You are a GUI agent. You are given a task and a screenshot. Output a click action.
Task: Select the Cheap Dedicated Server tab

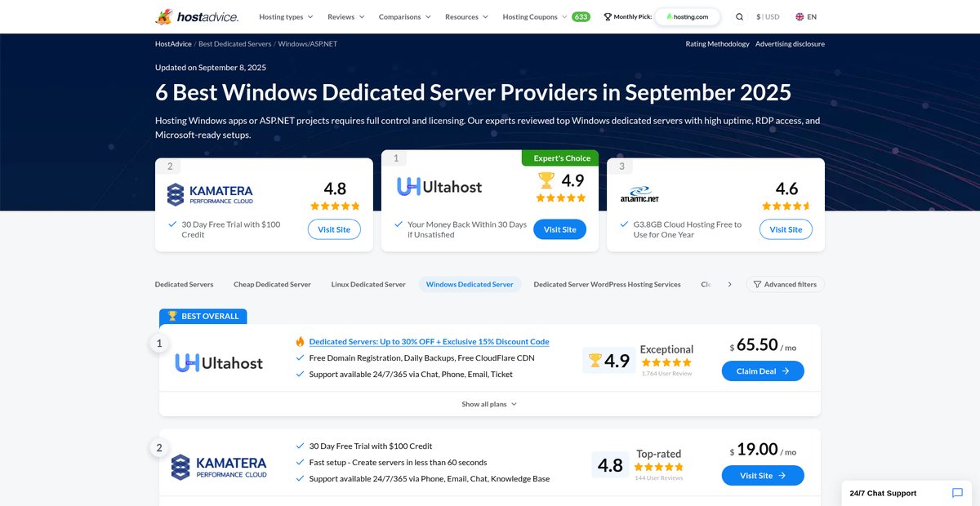click(x=272, y=284)
